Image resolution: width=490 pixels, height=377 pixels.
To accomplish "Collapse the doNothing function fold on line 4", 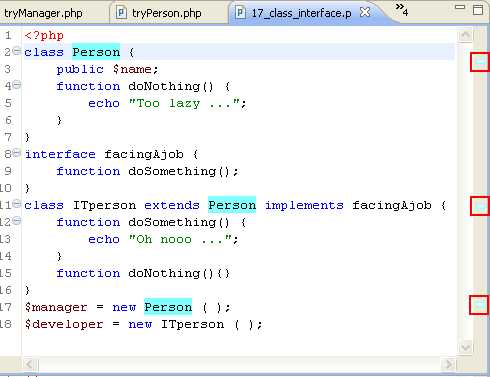I will tap(16, 85).
